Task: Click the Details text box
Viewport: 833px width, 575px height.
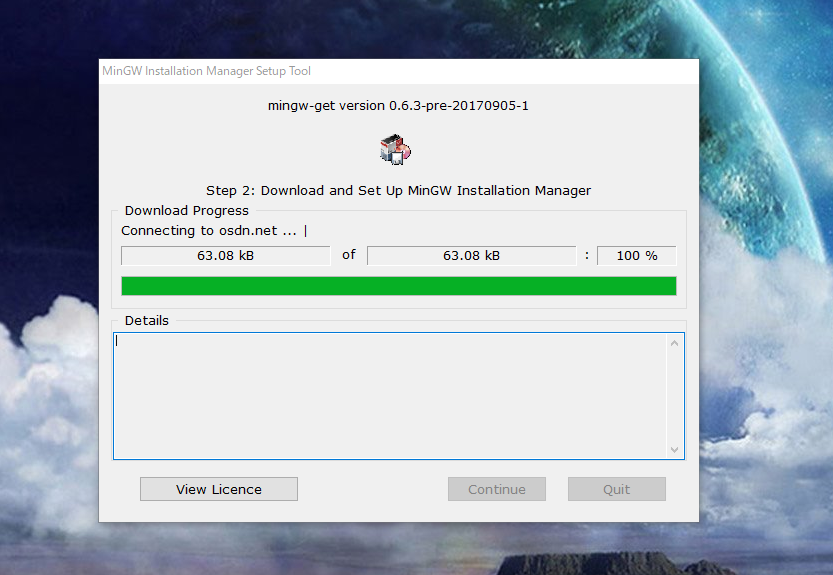Action: 398,396
